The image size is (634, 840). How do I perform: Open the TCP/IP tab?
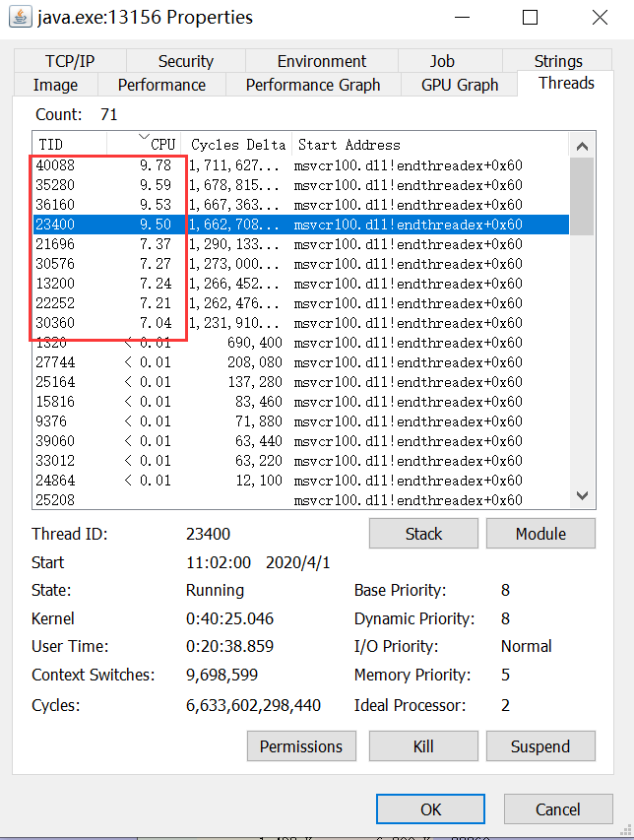[x=70, y=60]
